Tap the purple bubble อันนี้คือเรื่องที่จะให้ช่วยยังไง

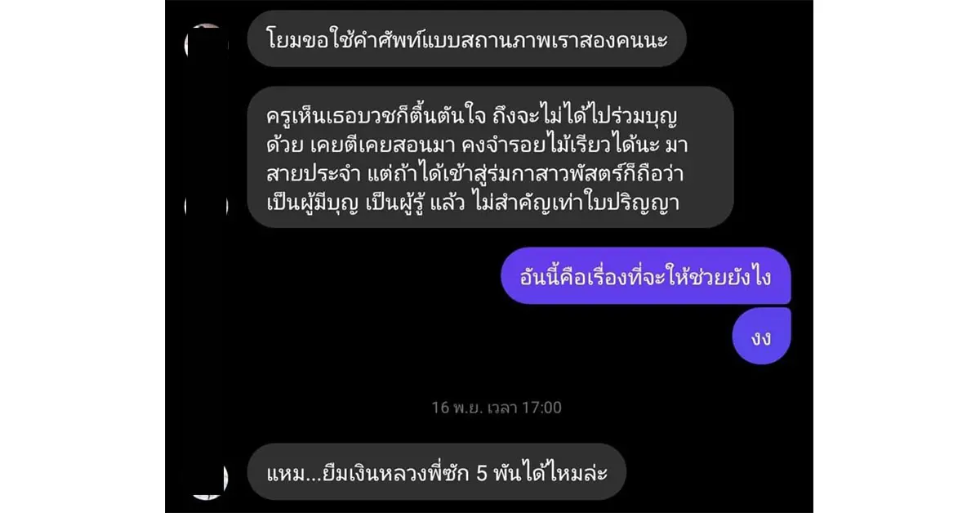click(645, 276)
